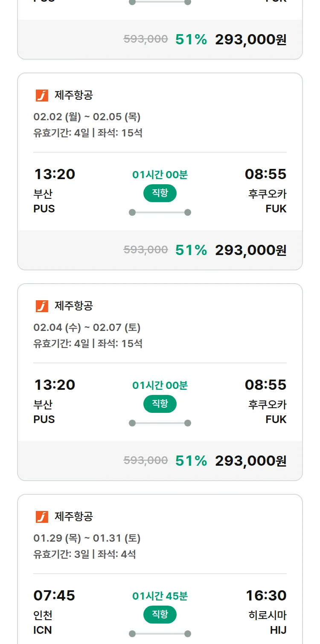Click the Jeju Air logo on the 02.02 flight card
The image size is (320, 644).
click(x=42, y=96)
